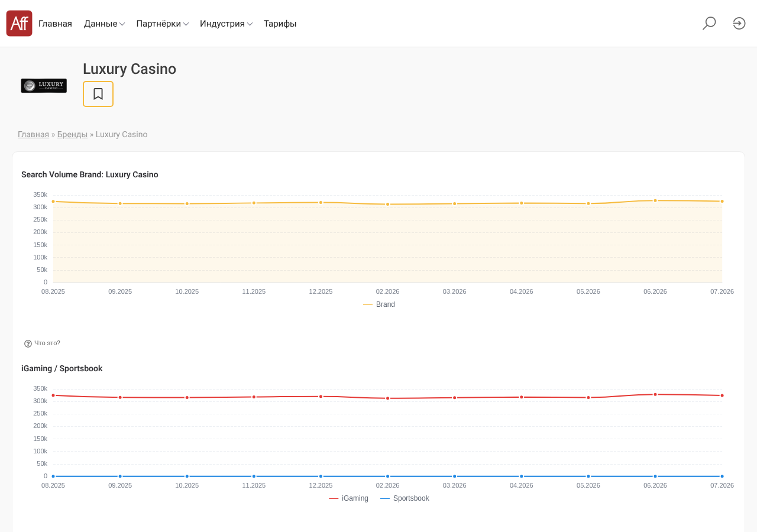Screen dimensions: 757x532
Task: Bookmark Luxury Casino brand
Action: point(98,94)
